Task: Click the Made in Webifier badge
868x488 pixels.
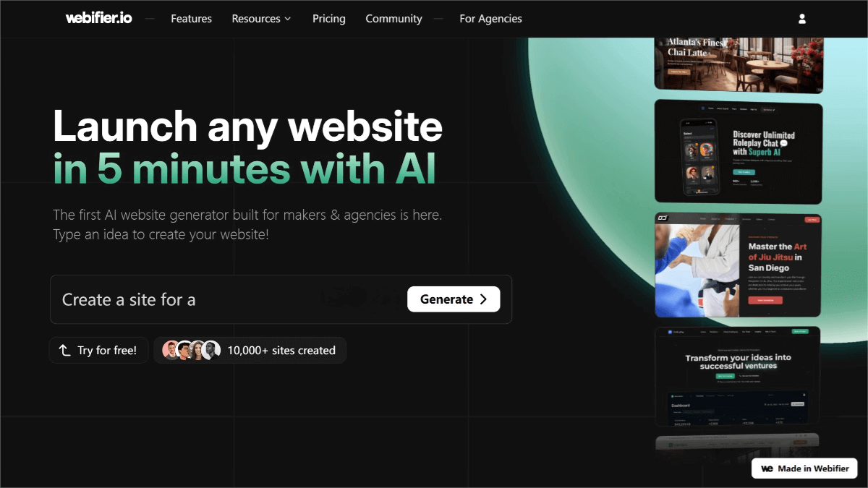Action: 804,468
